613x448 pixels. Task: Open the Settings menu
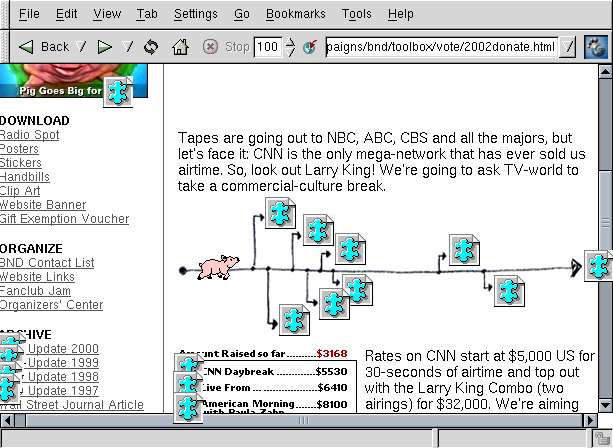(x=196, y=14)
